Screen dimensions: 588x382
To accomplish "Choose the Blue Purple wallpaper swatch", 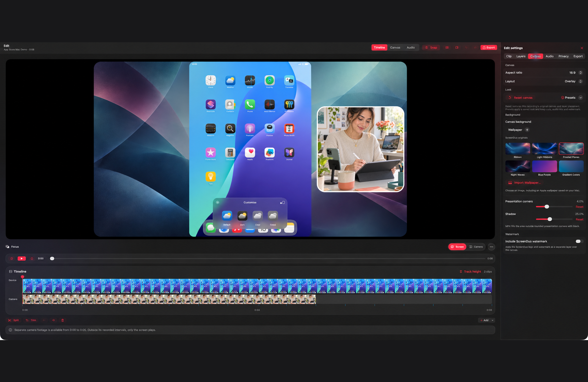I will coord(544,166).
